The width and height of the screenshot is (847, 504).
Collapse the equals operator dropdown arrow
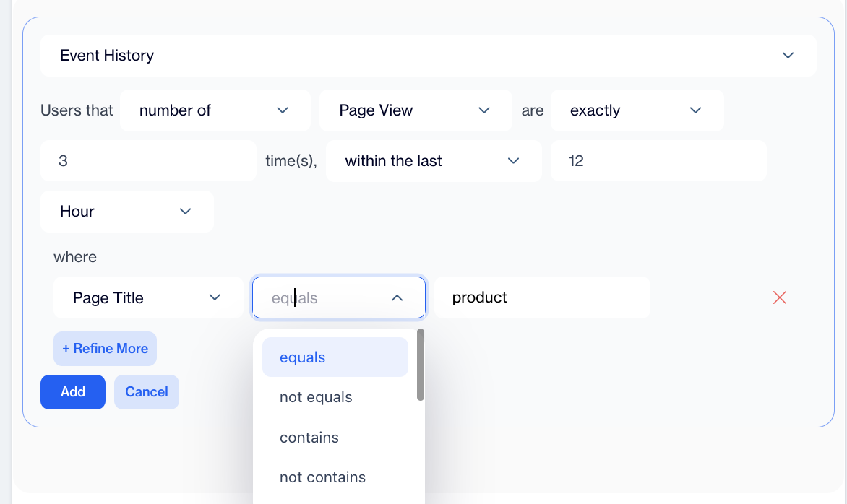pyautogui.click(x=397, y=297)
